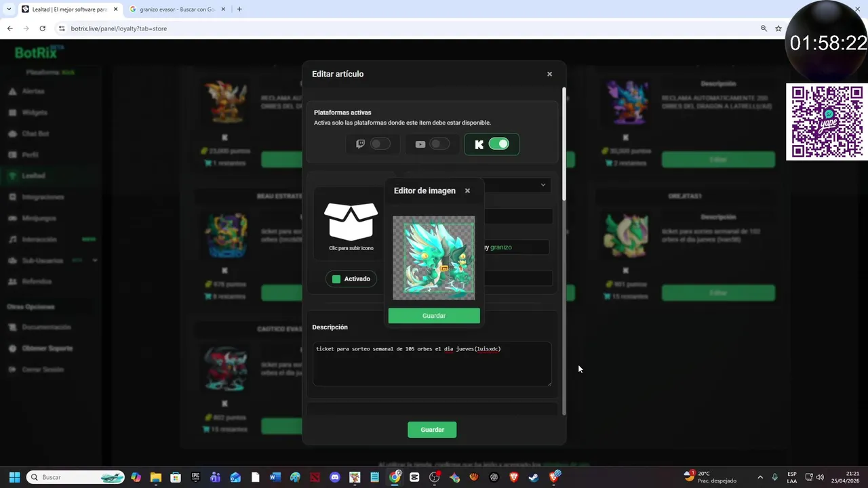This screenshot has height=488, width=868.
Task: Switch to Google Chrome on the taskbar
Action: tap(395, 477)
